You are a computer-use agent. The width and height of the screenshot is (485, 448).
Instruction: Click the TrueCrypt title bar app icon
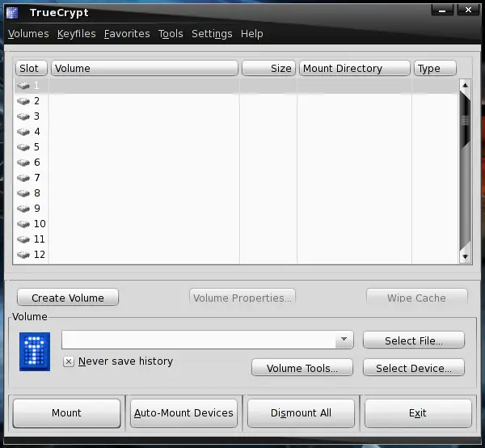tap(12, 13)
